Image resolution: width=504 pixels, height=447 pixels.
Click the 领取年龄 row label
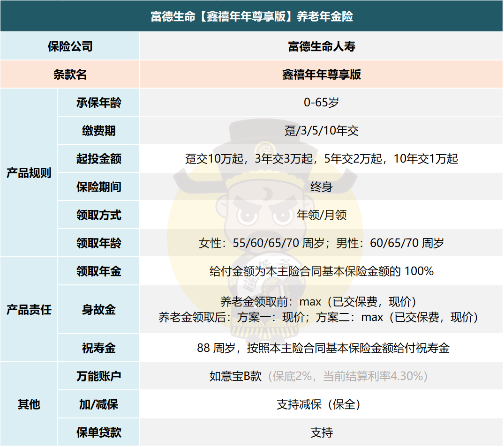click(98, 243)
